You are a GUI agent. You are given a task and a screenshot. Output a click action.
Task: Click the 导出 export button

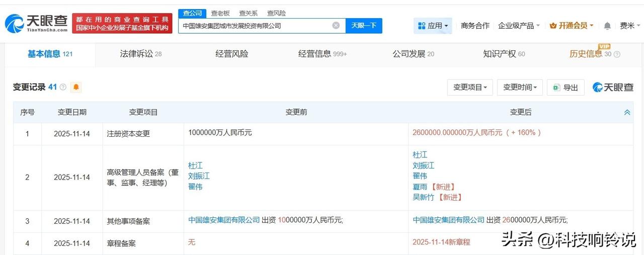point(566,88)
